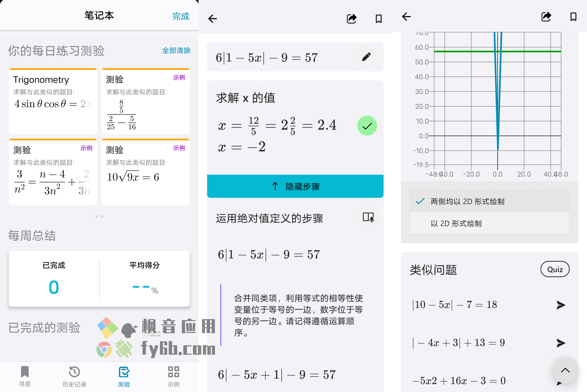Select 以 2D 形式绘制 option
This screenshot has width=587, height=392.
(x=489, y=223)
